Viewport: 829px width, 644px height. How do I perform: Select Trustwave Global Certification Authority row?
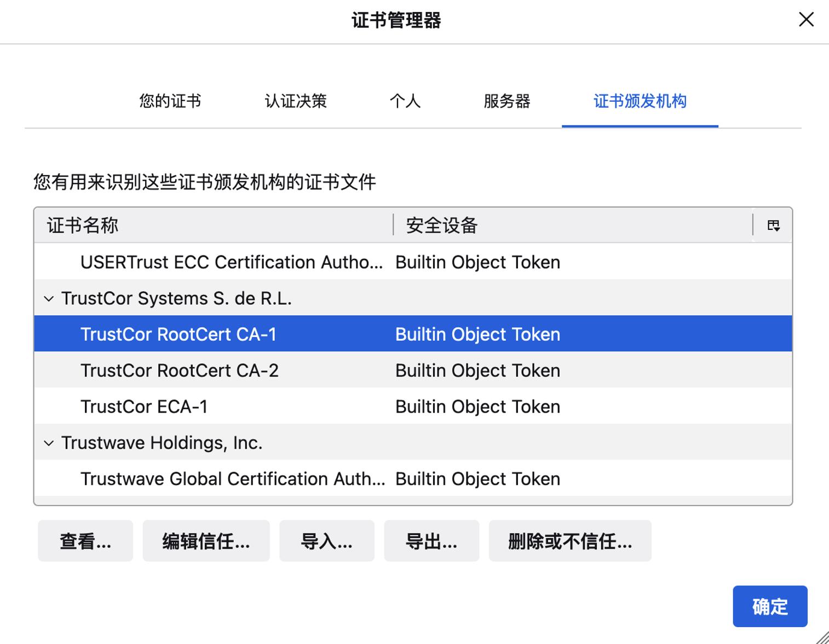[413, 479]
